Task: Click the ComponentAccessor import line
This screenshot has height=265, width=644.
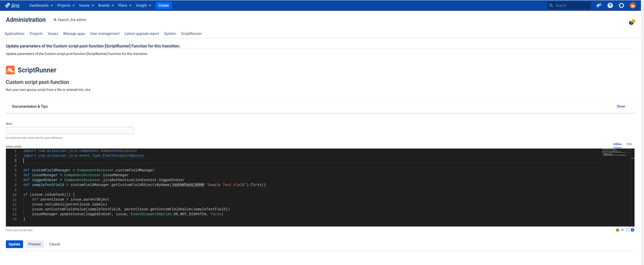Action: [x=80, y=151]
